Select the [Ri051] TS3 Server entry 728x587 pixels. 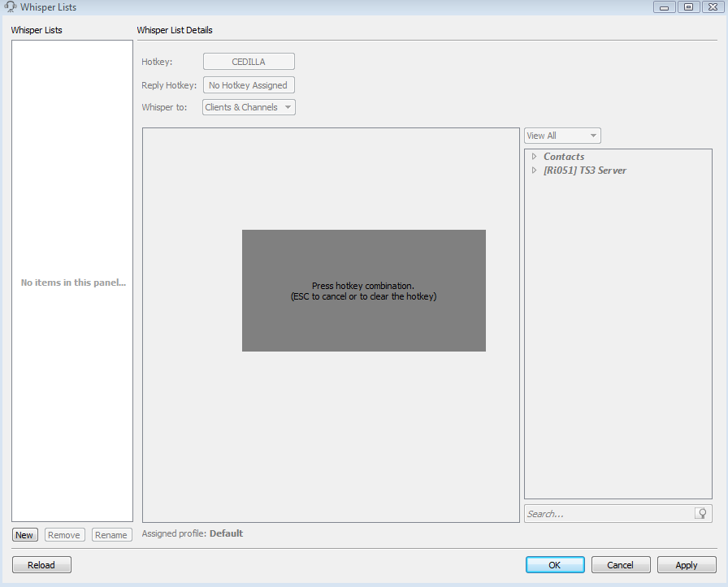pyautogui.click(x=585, y=170)
